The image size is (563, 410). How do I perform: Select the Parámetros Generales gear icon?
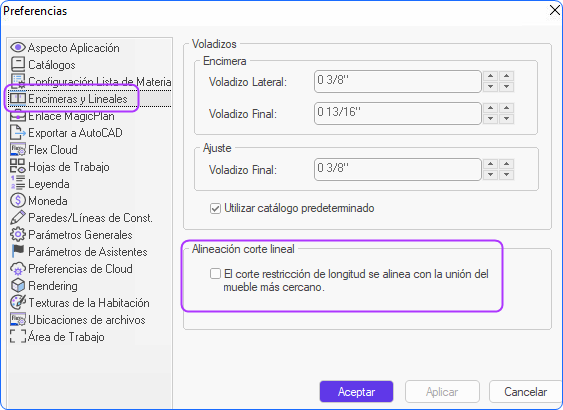coord(18,234)
